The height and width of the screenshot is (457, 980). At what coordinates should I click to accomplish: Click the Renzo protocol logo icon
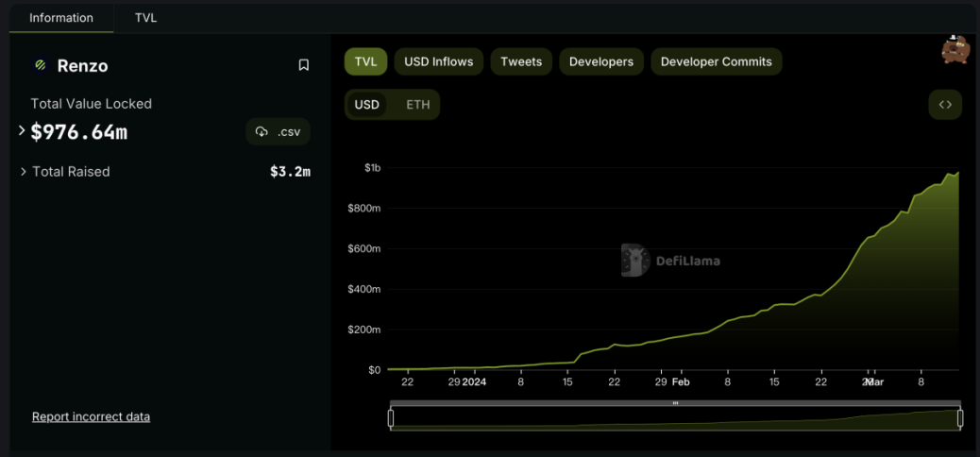(41, 65)
